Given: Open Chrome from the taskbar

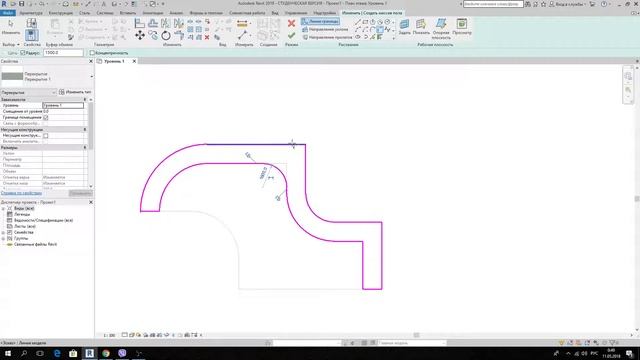Looking at the screenshot, I should click(106, 353).
